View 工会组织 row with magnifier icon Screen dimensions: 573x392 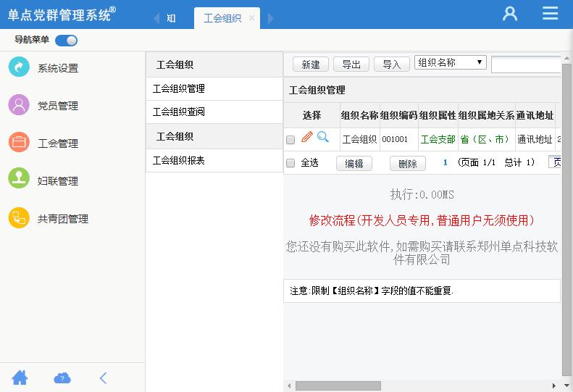click(x=322, y=137)
